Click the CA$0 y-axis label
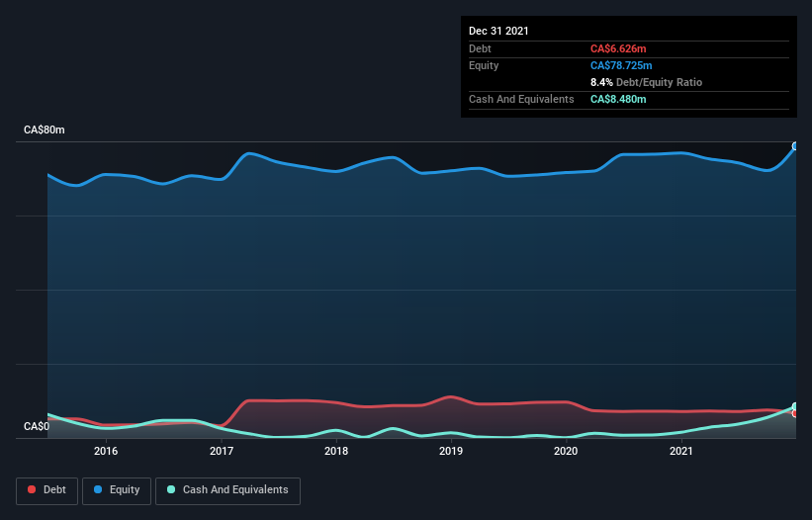 coord(37,426)
